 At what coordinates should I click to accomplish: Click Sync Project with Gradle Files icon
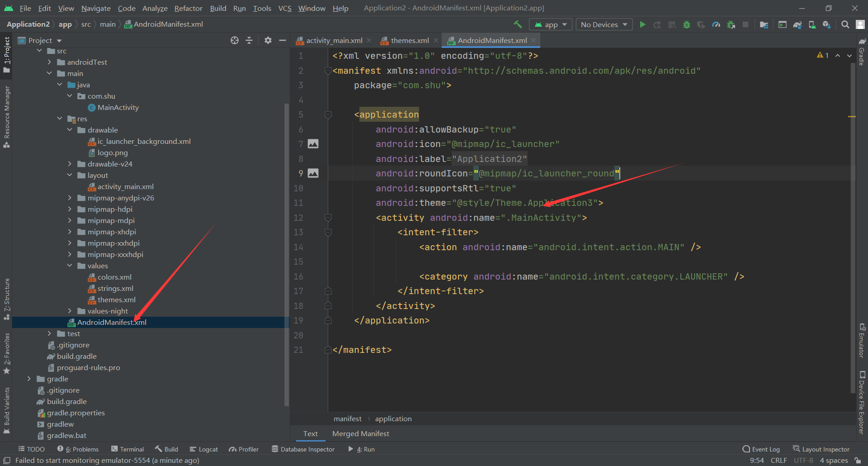pos(797,24)
